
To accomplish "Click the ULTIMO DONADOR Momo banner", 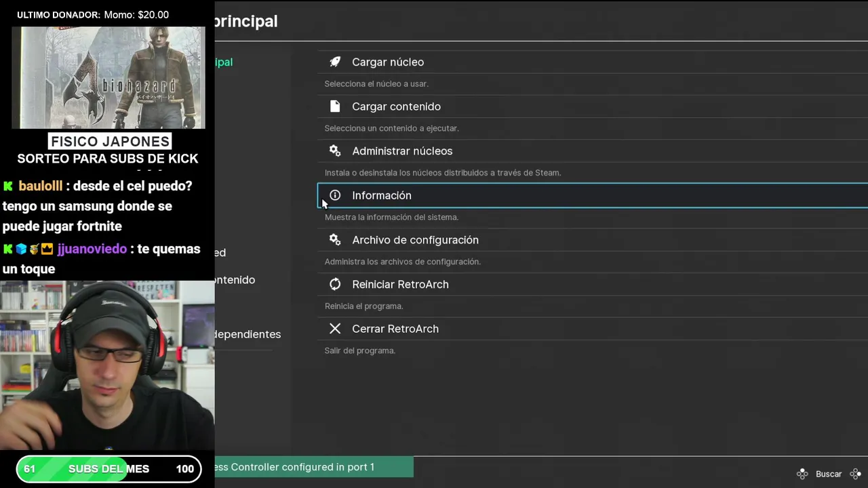I will [93, 15].
